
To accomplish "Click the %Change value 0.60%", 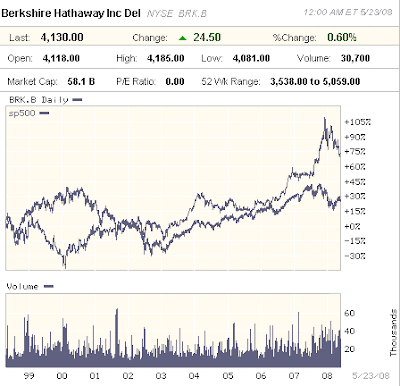I will 342,37.
